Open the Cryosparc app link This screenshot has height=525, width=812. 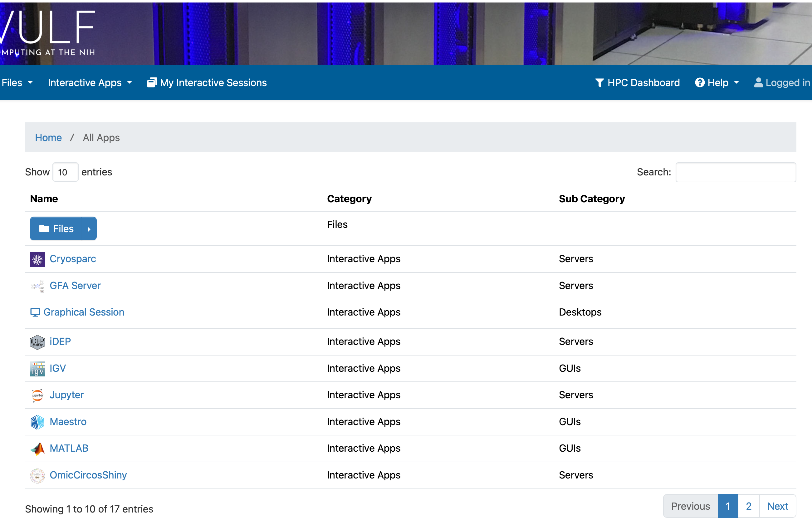coord(73,259)
